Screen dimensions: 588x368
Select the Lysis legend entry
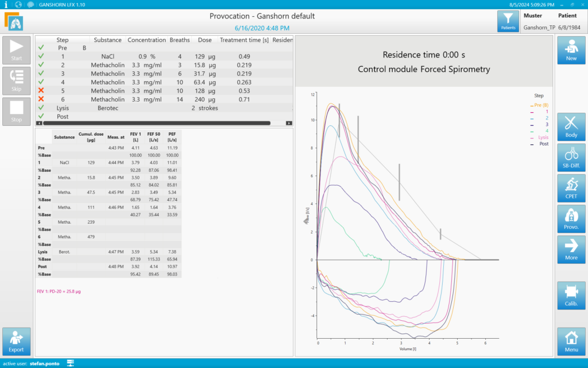tap(539, 137)
